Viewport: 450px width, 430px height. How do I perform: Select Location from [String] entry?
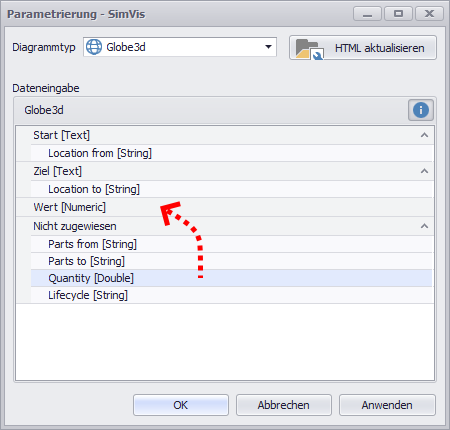[x=232, y=153]
